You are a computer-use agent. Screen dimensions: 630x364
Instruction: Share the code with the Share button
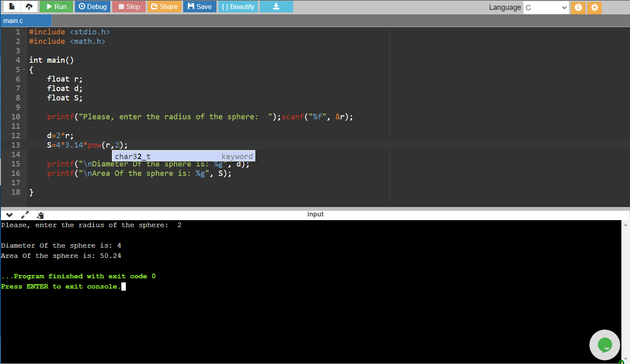[164, 7]
